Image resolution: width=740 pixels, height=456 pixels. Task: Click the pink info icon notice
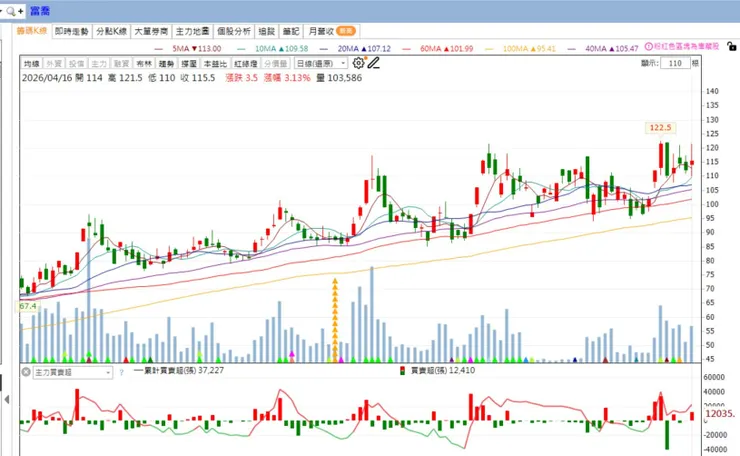point(648,46)
